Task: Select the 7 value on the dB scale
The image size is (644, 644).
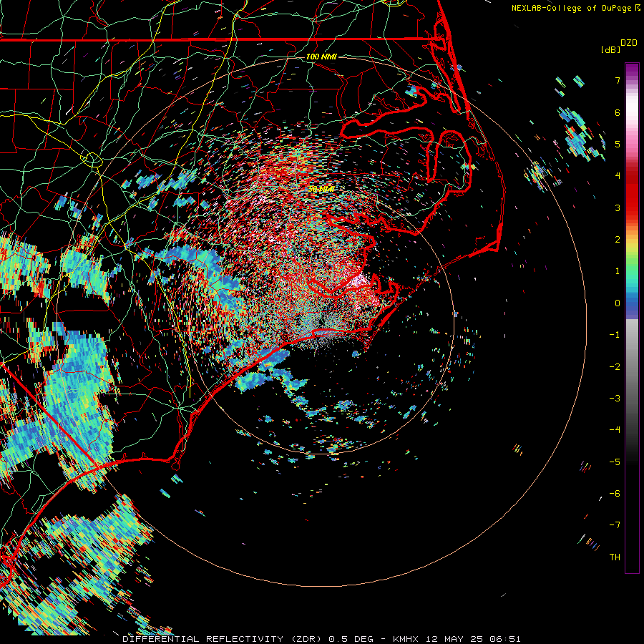Action: (618, 80)
